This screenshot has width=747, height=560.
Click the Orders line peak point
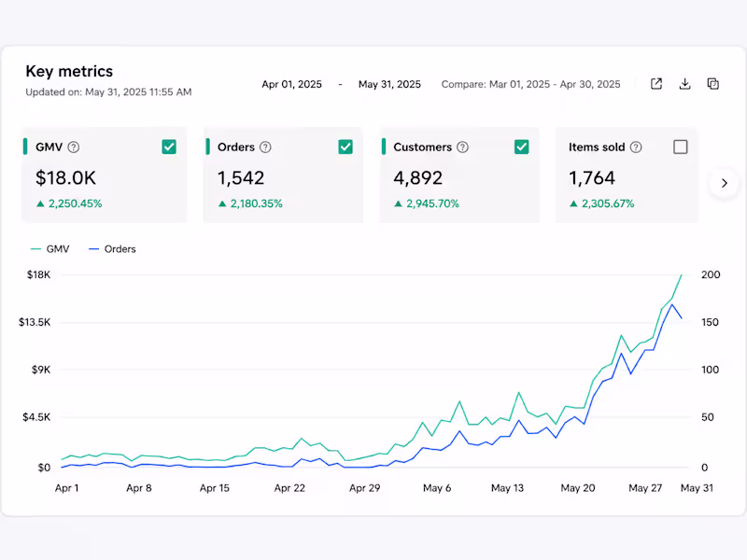click(x=672, y=304)
